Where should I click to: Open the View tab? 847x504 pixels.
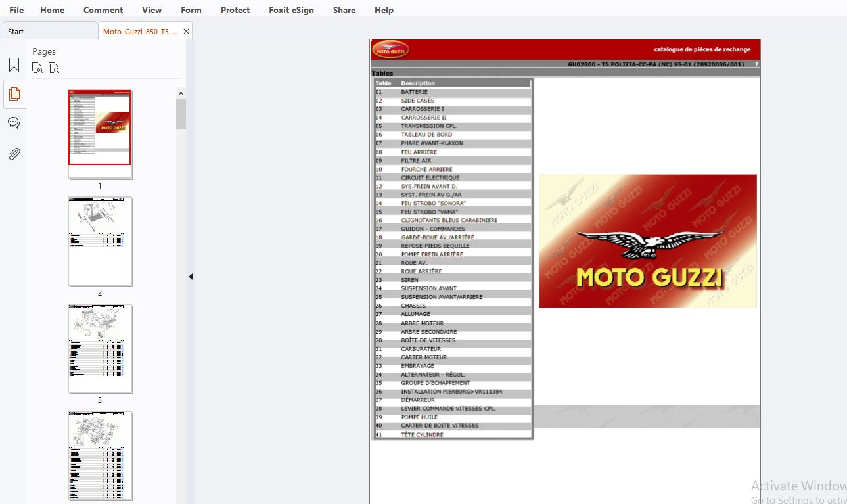(x=152, y=10)
